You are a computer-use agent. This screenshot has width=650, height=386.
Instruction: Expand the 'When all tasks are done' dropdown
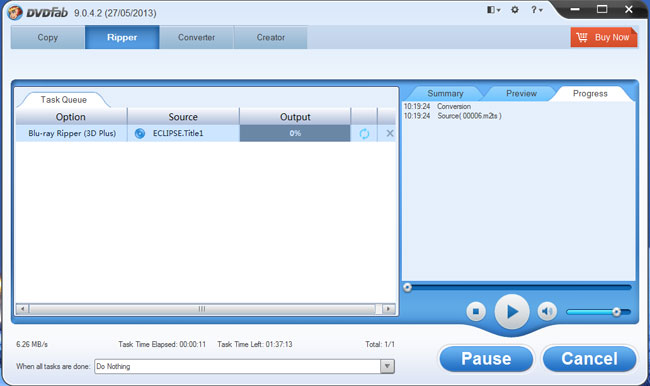[387, 367]
